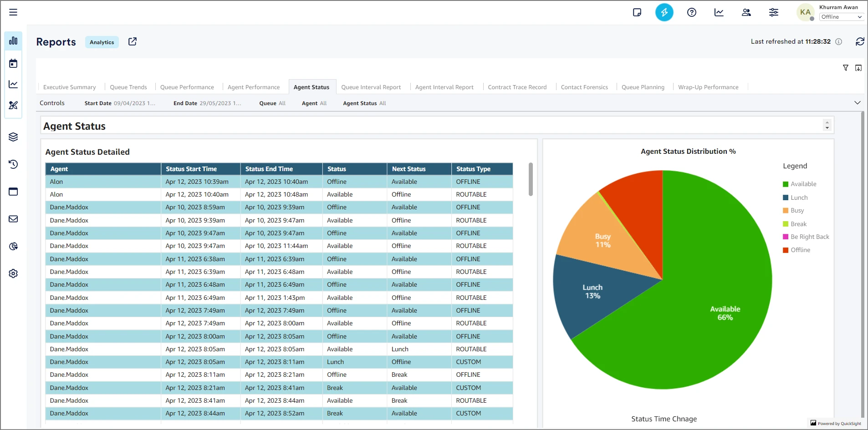Open the hamburger navigation menu
Screen dimensions: 868x430
click(13, 12)
